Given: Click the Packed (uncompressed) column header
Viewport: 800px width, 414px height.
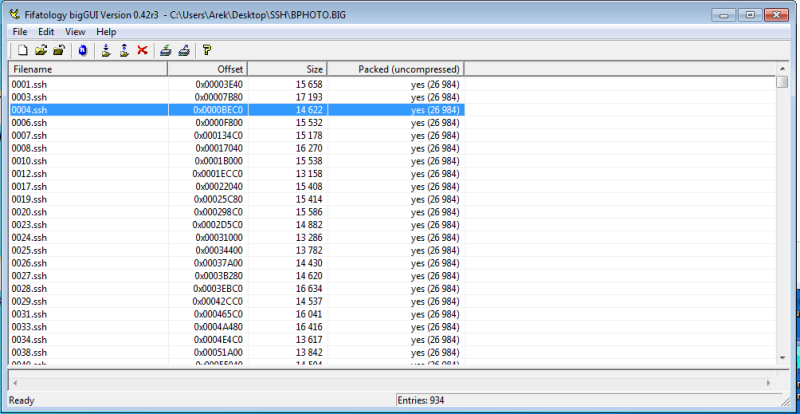Looking at the screenshot, I should coord(396,69).
